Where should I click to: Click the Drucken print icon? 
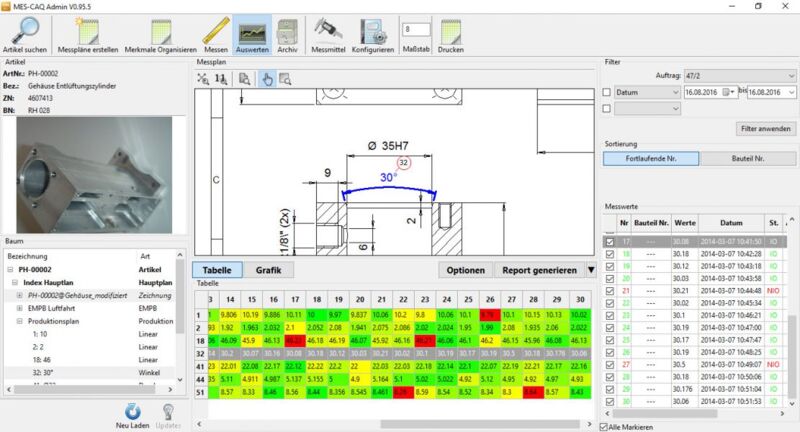pos(451,35)
